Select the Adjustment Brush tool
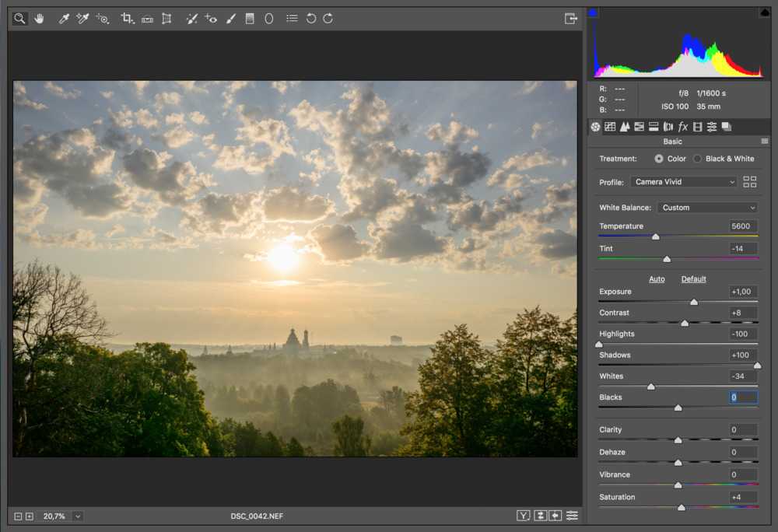The width and height of the screenshot is (778, 532). pos(230,19)
